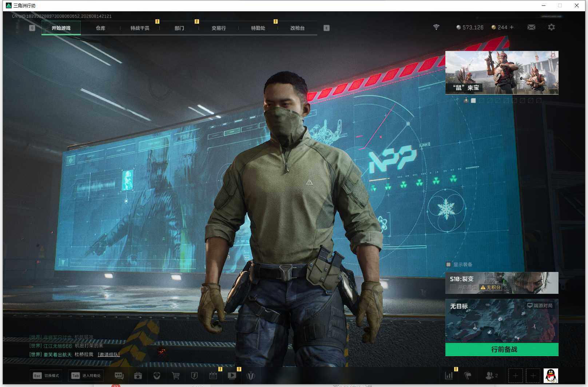Click the Tab 进入特勤处 button

click(86, 376)
